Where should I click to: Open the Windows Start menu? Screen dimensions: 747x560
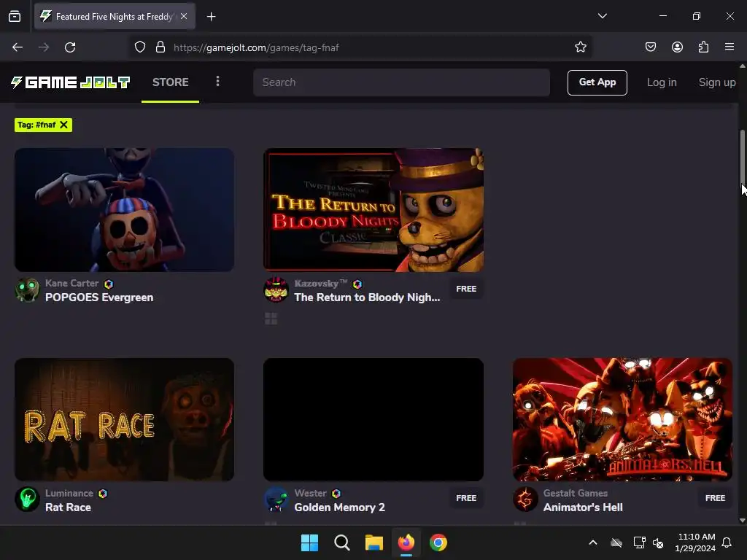click(x=309, y=542)
